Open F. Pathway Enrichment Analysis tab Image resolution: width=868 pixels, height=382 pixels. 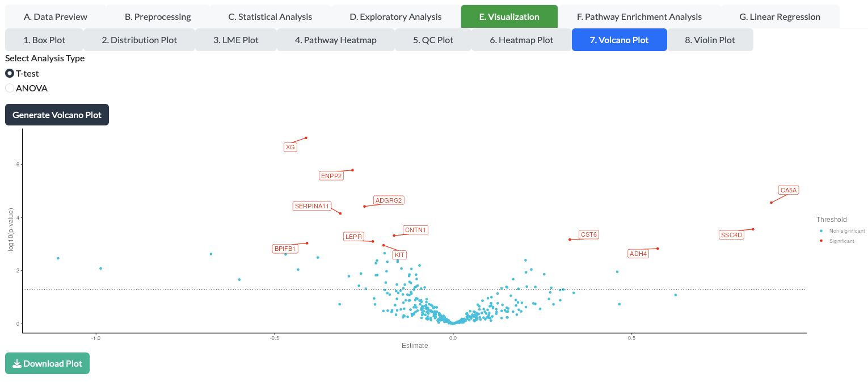(x=639, y=16)
